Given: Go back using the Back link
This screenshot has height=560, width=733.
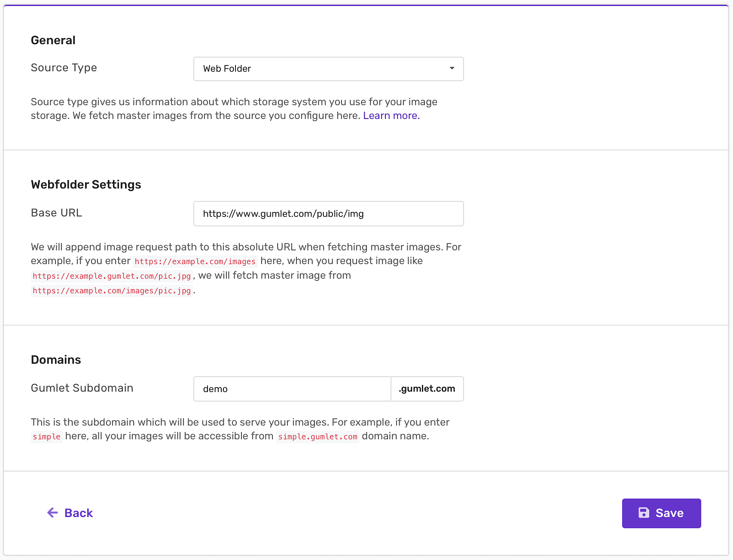Looking at the screenshot, I should tap(70, 513).
